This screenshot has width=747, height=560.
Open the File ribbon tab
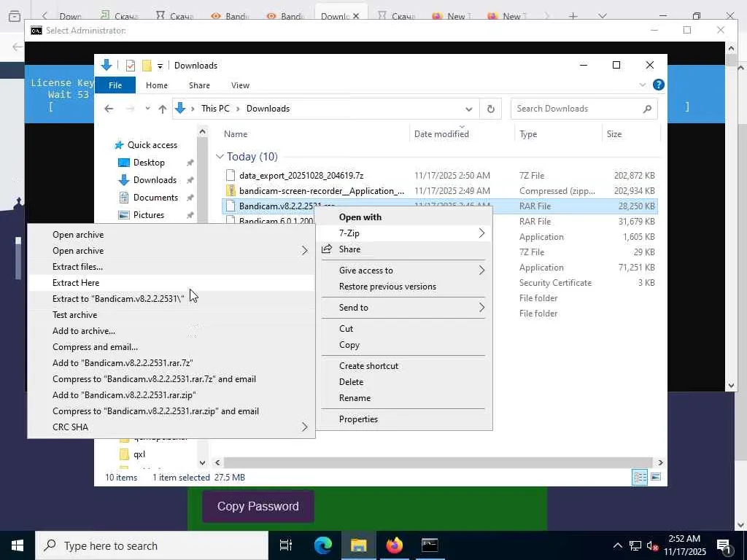(x=115, y=85)
